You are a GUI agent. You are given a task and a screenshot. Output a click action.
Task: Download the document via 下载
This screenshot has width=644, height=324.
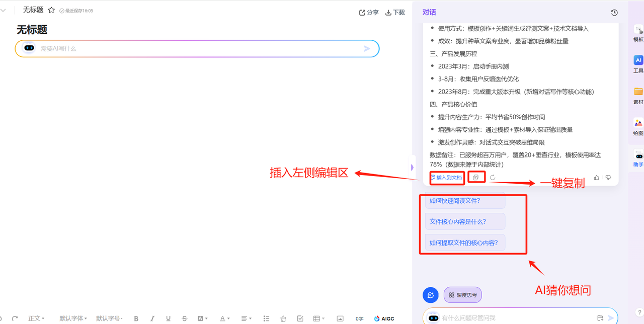pyautogui.click(x=395, y=13)
